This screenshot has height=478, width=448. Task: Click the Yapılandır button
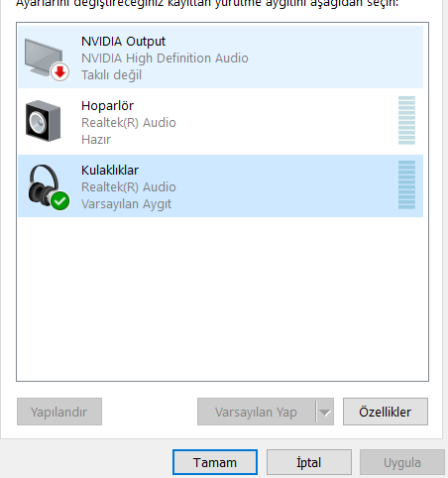(59, 412)
